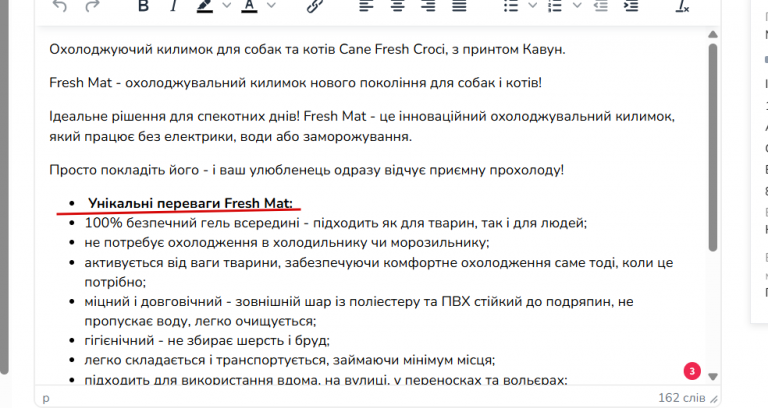Decrease the indent
The image size is (768, 408).
(600, 5)
